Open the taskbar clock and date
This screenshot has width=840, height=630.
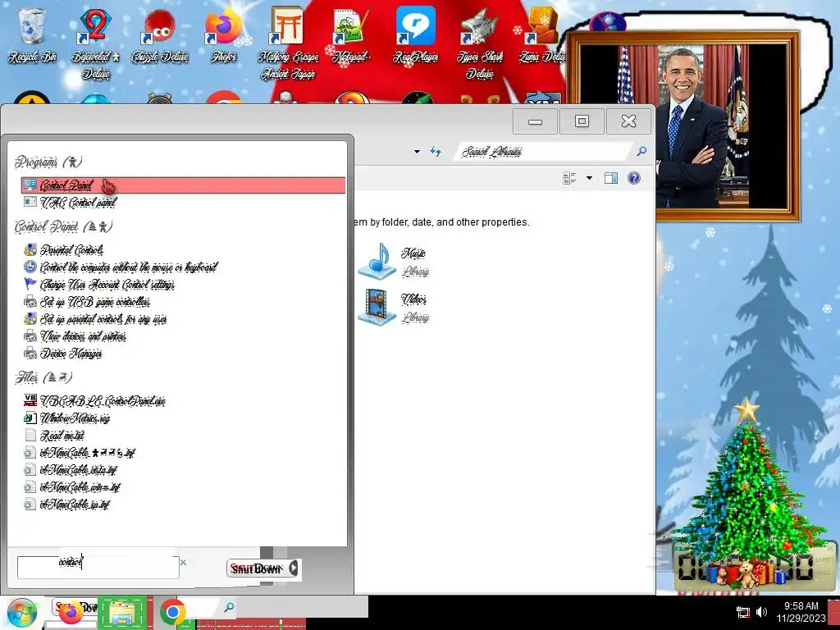(801, 612)
